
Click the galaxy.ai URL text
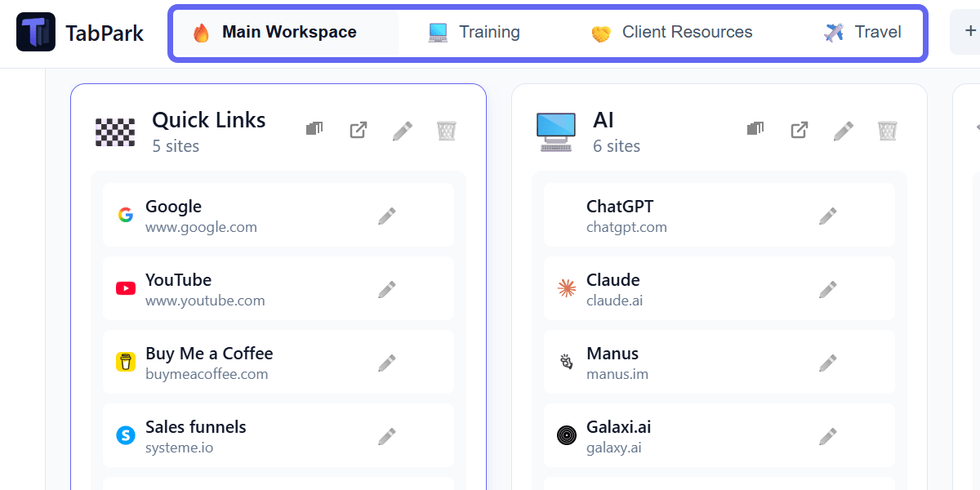(613, 448)
